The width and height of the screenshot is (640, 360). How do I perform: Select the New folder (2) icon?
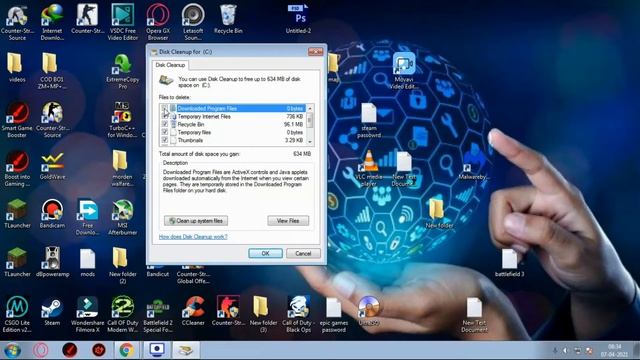[122, 265]
